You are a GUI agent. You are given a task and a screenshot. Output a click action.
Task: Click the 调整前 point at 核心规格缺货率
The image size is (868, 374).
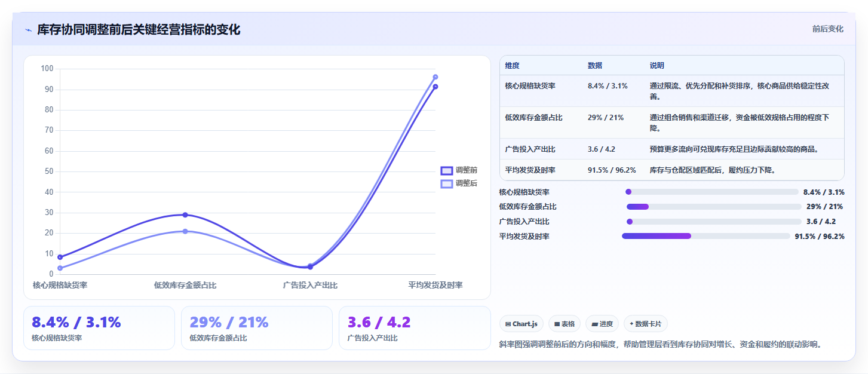point(60,257)
